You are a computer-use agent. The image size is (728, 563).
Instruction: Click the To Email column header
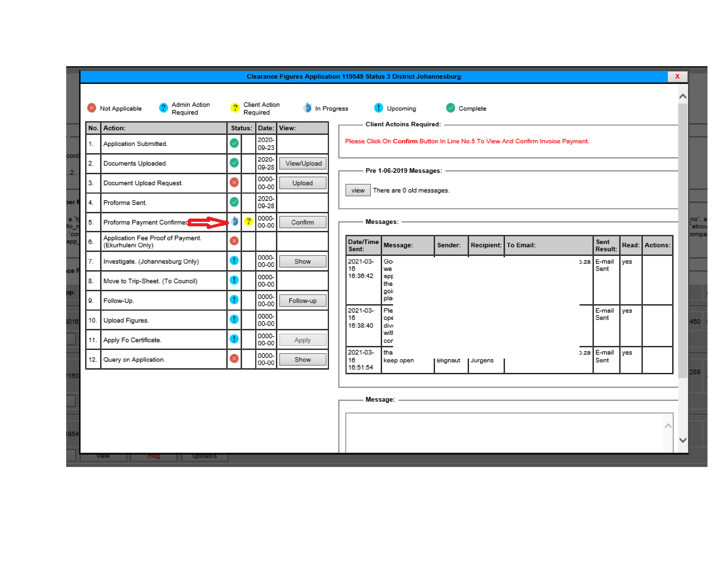coord(549,246)
